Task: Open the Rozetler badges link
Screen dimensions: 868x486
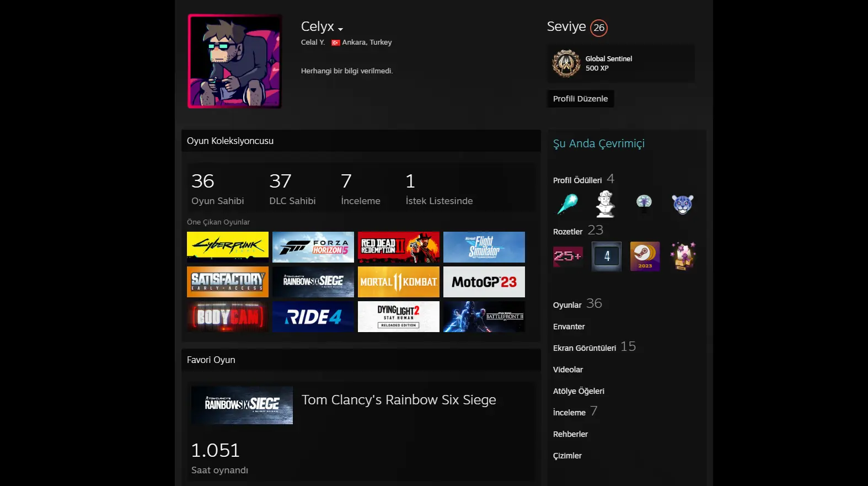Action: point(568,232)
